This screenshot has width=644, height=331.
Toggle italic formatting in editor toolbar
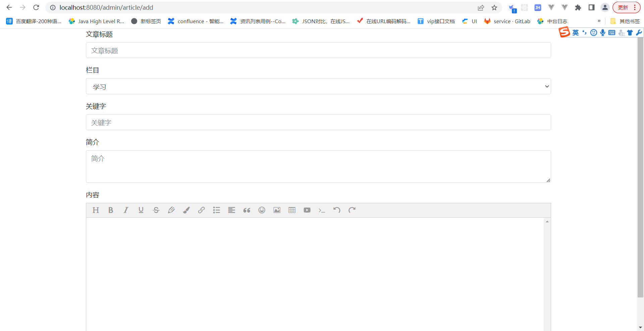[x=126, y=210]
